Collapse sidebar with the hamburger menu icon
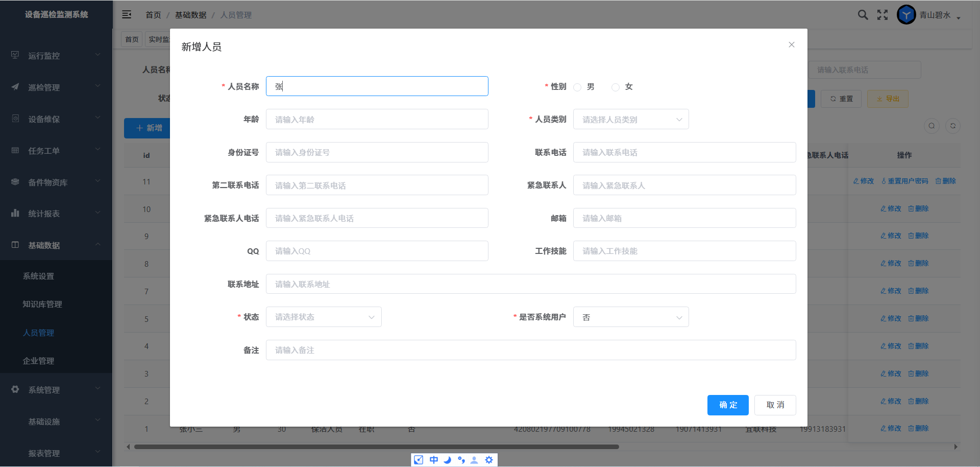980x467 pixels. coord(127,15)
